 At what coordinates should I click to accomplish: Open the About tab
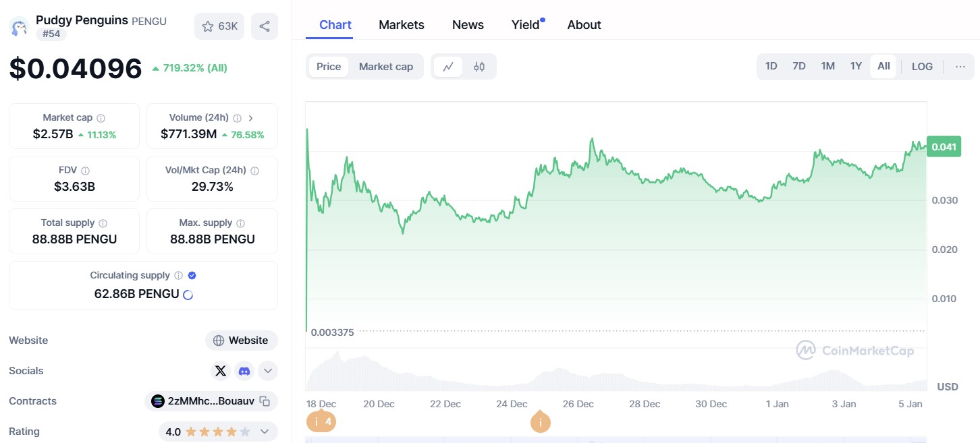click(584, 25)
